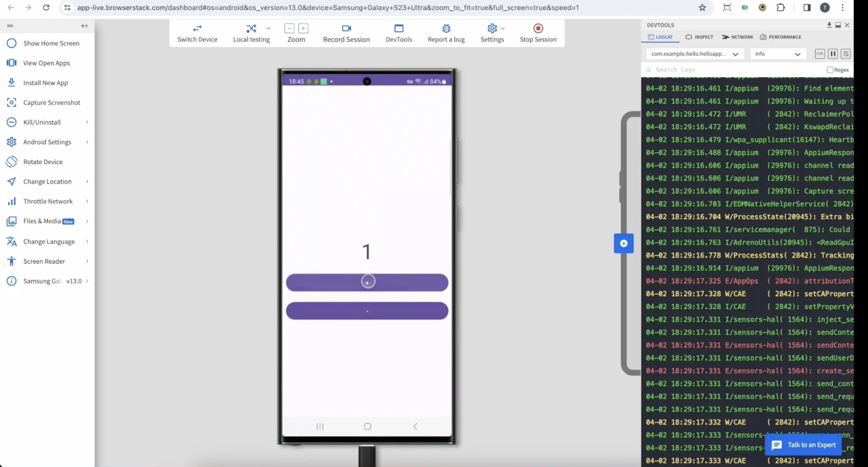Click the Search Logs input field
The height and width of the screenshot is (467, 868).
tap(735, 70)
